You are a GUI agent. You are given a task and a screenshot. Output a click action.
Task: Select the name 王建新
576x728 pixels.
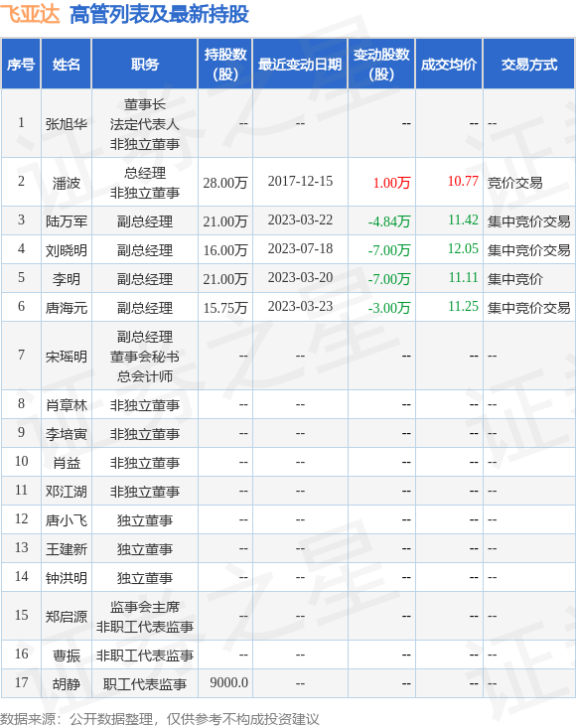pyautogui.click(x=67, y=549)
